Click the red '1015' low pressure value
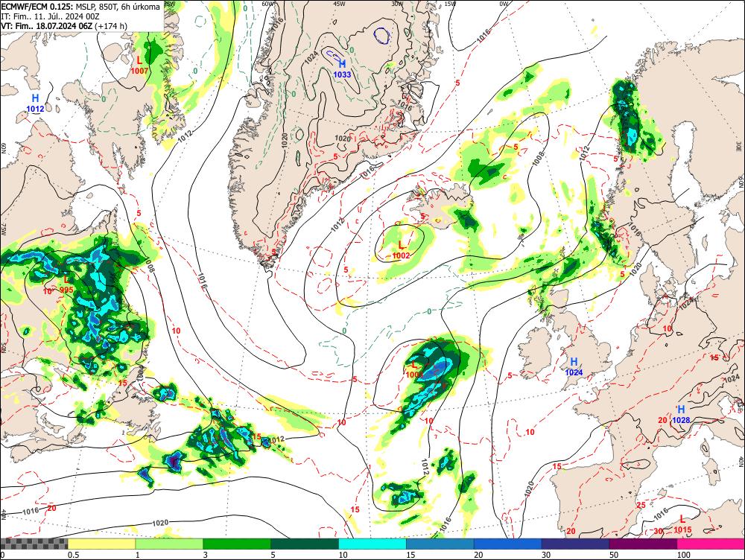The width and height of the screenshot is (745, 560). [682, 529]
